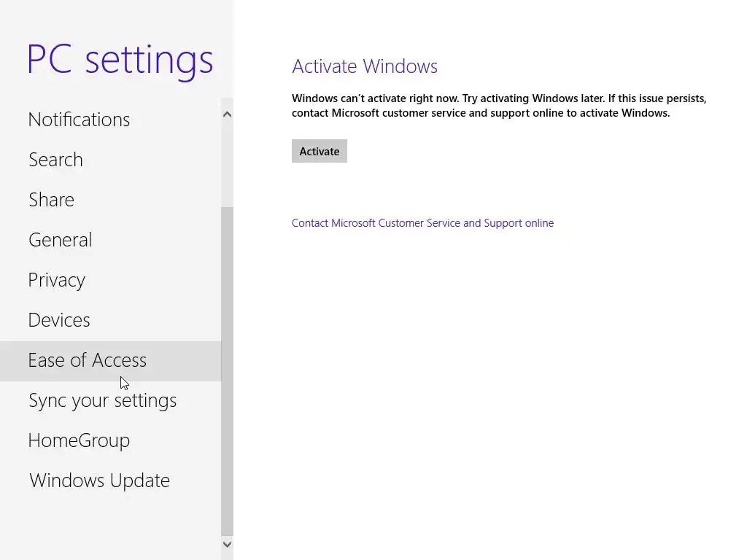Select Sync your settings
The image size is (747, 560).
coord(111,400)
